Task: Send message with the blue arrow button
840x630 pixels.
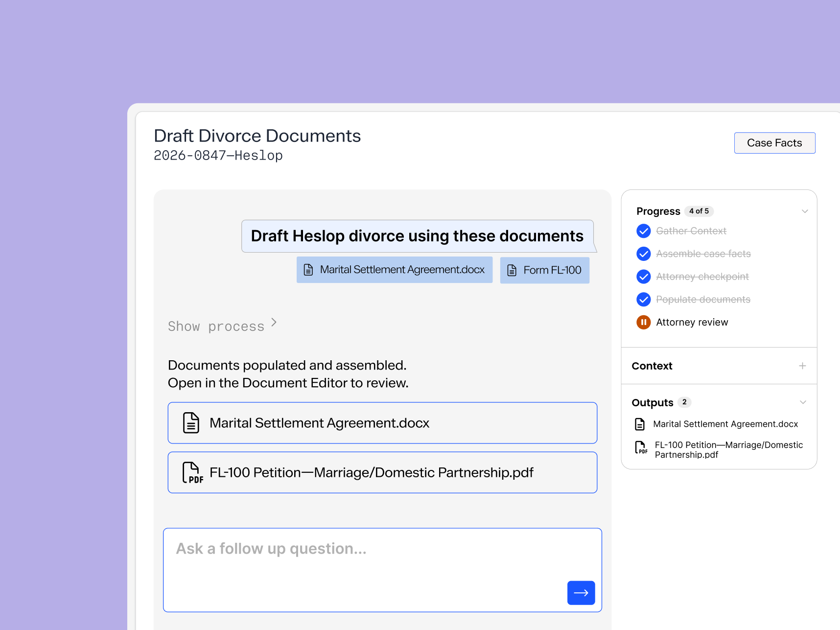Action: (x=581, y=593)
